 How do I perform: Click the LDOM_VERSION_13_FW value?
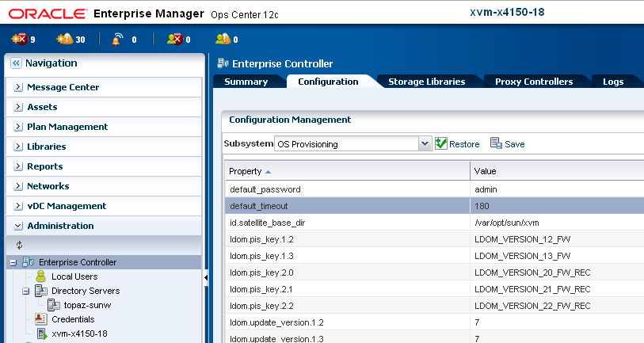[x=523, y=256]
